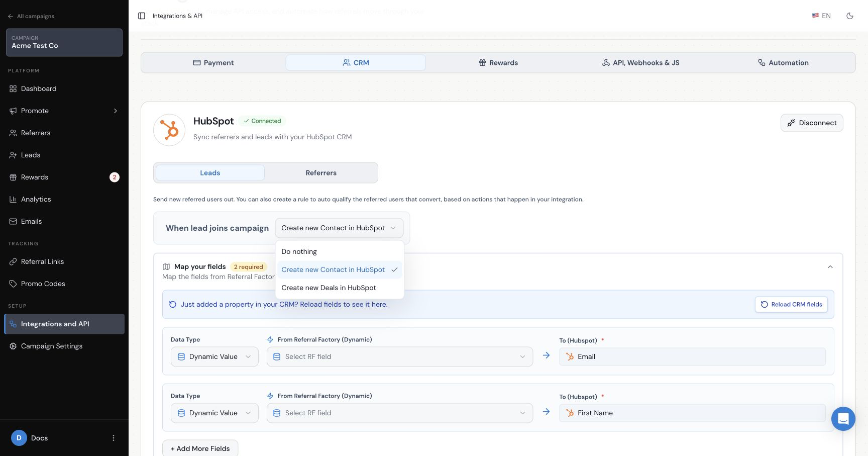Click the Rewards notification badge
Screen dimensions: 868x456
[115, 177]
